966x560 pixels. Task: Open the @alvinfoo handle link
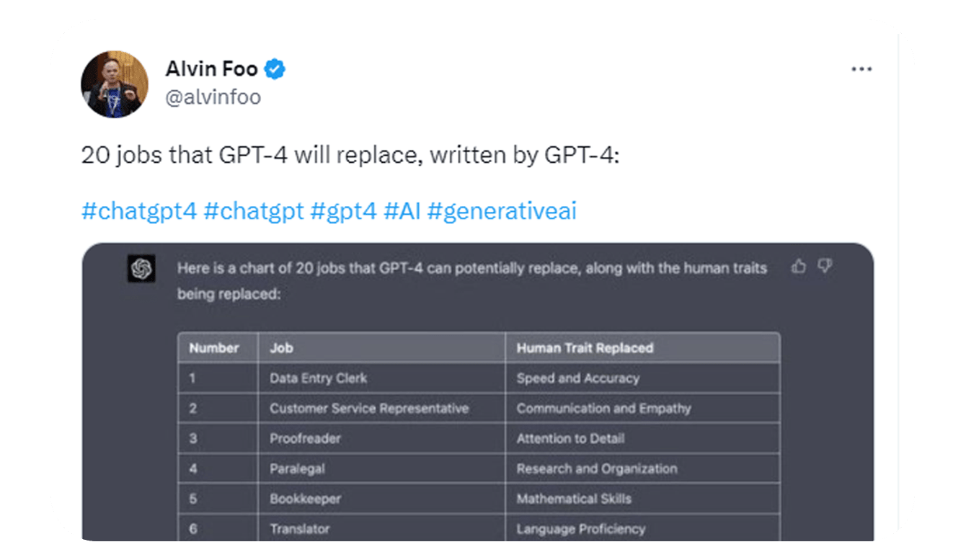[213, 97]
